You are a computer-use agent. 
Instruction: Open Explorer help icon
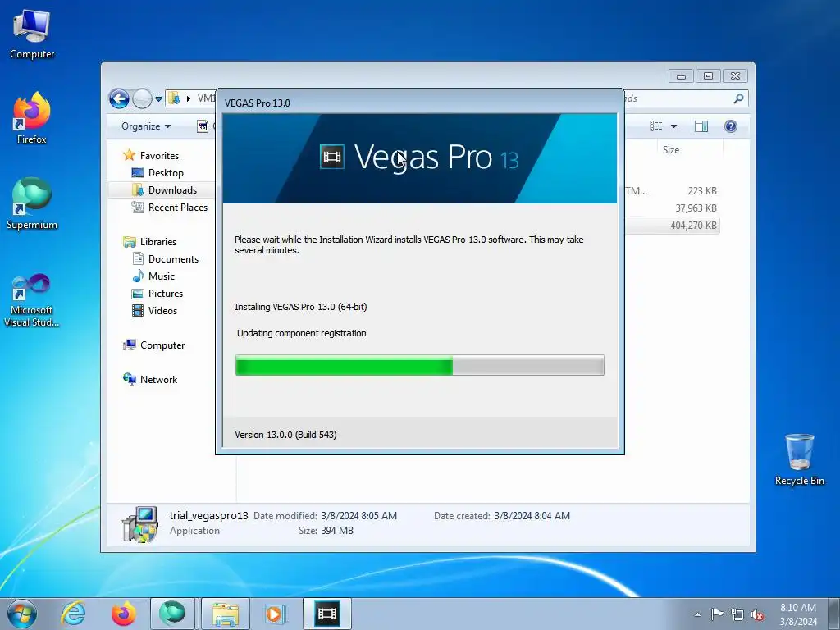tap(731, 126)
